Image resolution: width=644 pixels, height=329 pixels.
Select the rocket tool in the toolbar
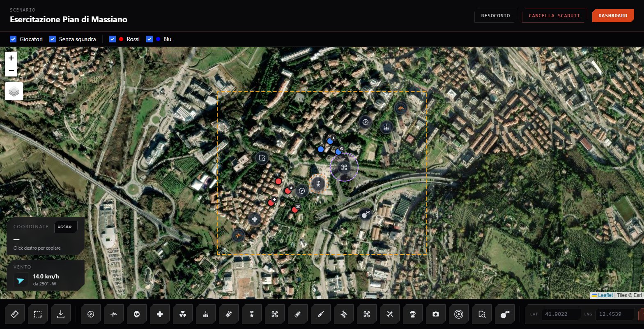tap(298, 315)
